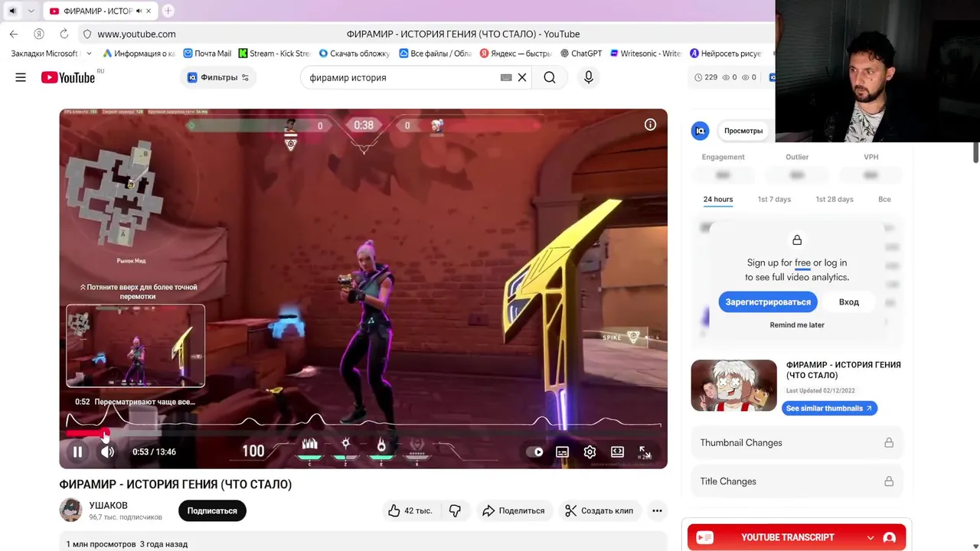Select the 1st 28 days tab

(835, 199)
